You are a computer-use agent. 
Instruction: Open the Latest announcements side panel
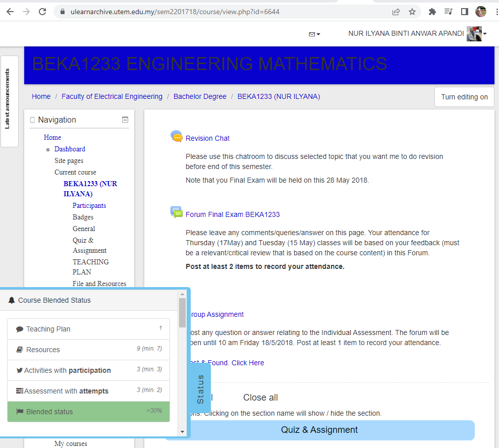[9, 100]
